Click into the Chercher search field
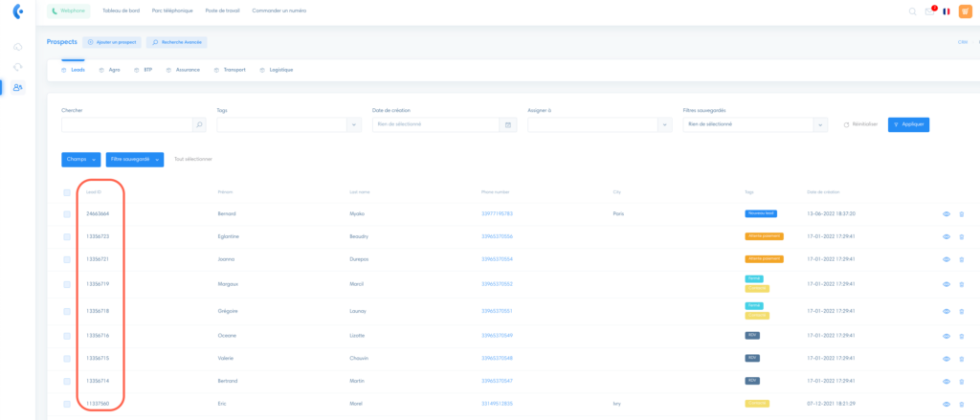The image size is (980, 420). 126,124
